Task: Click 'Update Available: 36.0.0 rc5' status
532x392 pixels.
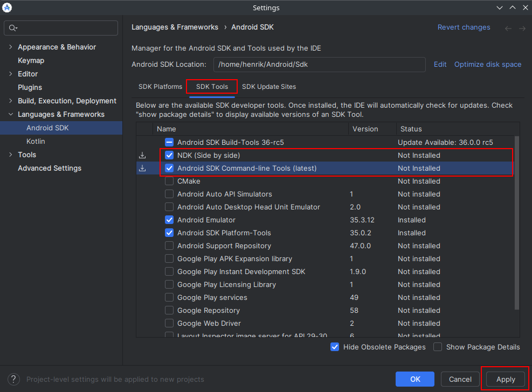Action: point(445,142)
